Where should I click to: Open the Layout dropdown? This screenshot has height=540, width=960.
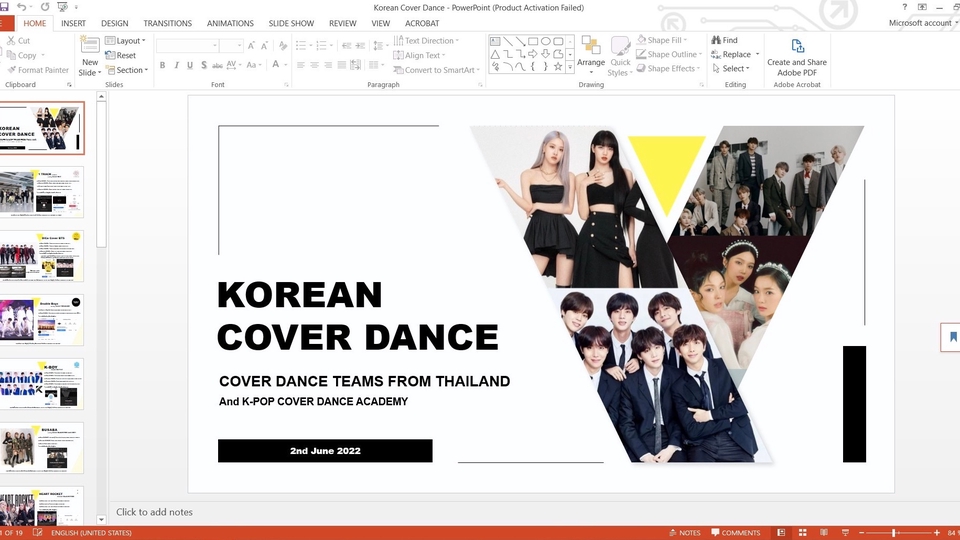click(x=126, y=40)
